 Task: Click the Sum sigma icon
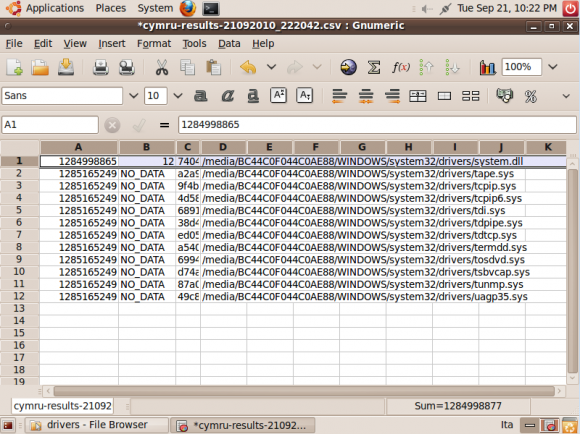coord(374,67)
